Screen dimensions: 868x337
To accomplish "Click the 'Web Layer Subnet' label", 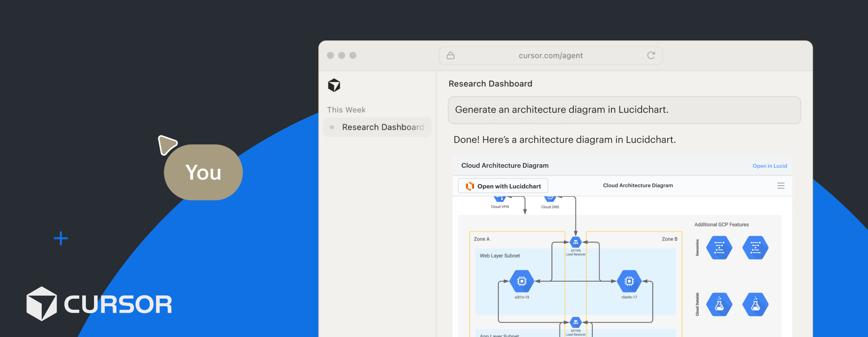I will click(x=500, y=256).
